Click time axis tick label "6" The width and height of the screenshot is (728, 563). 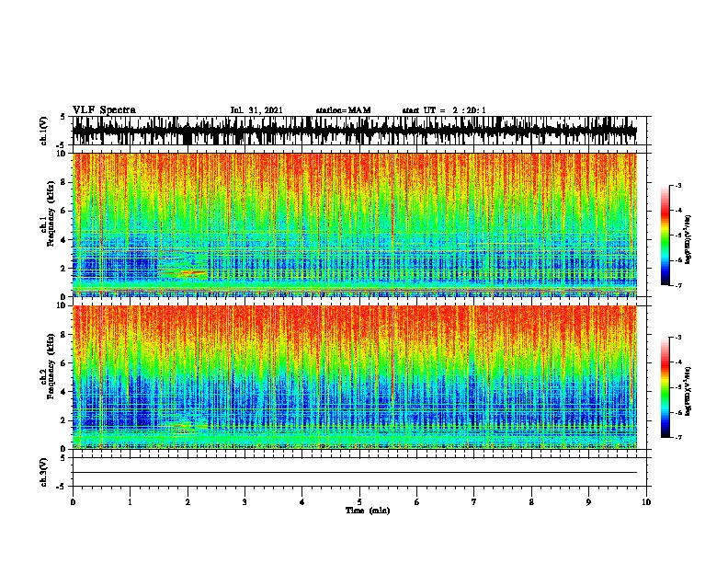(417, 502)
